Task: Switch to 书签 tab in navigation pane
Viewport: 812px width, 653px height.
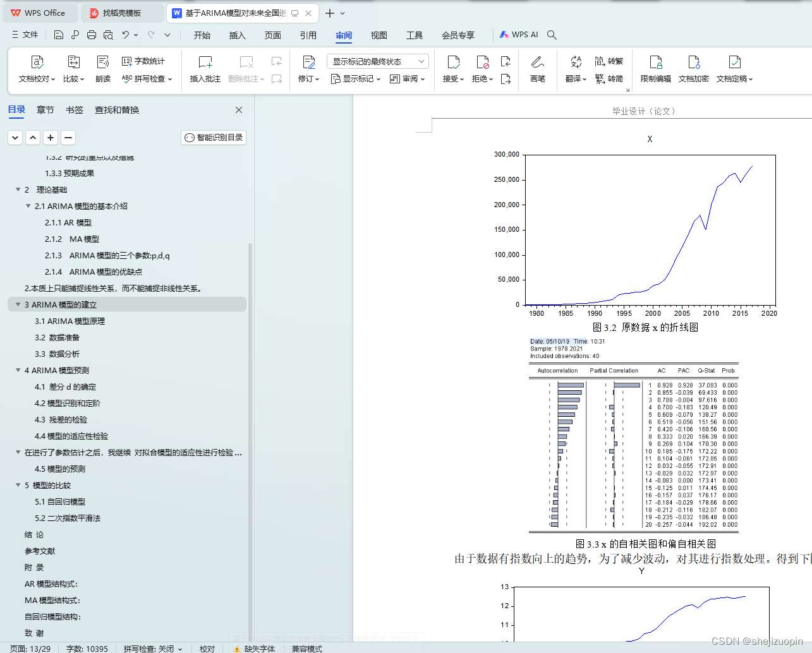Action: click(x=75, y=110)
